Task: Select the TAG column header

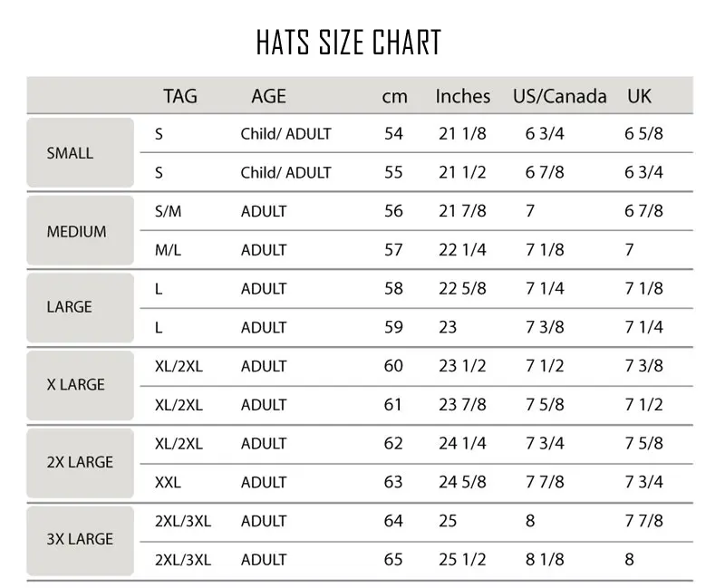Action: (179, 96)
